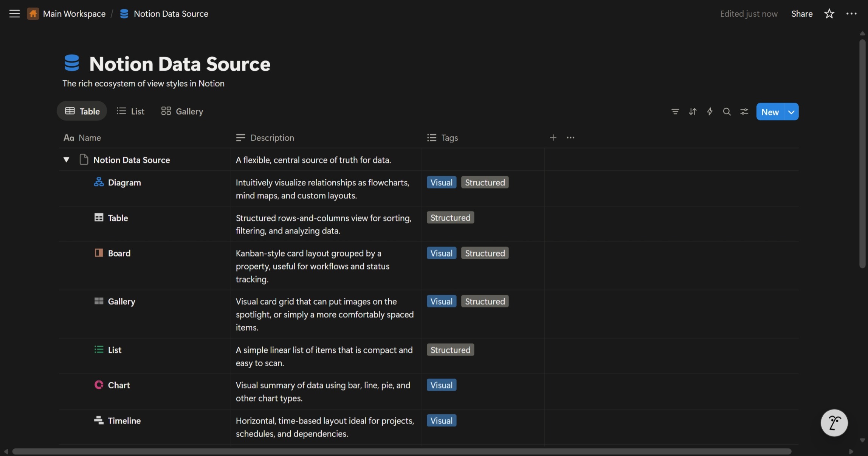Open view settings sliders icon
The height and width of the screenshot is (456, 868).
(x=744, y=112)
